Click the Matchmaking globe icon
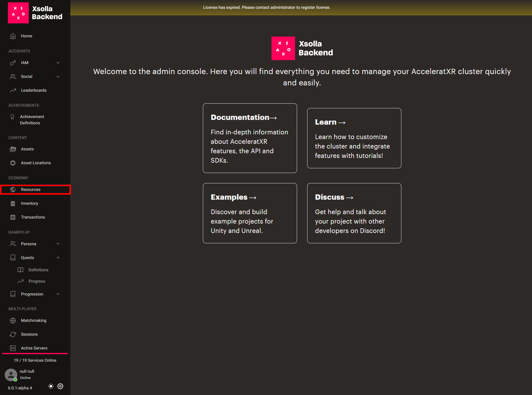This screenshot has height=395, width=532. pyautogui.click(x=13, y=321)
